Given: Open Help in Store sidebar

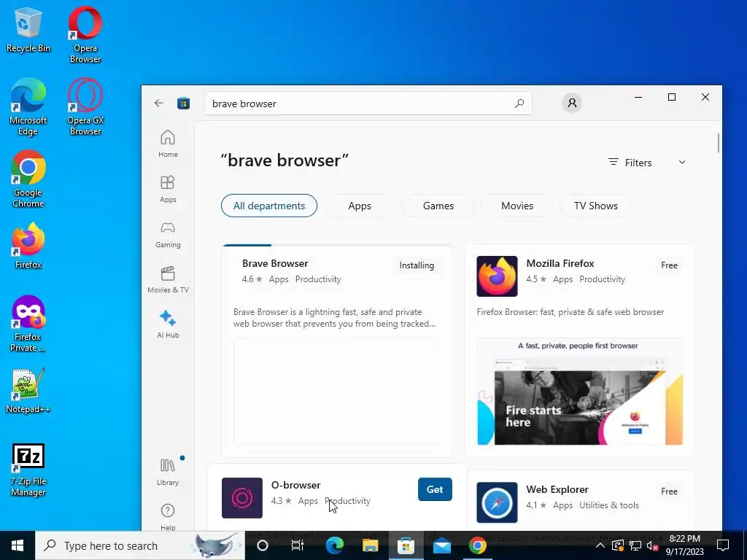Looking at the screenshot, I should point(168,517).
